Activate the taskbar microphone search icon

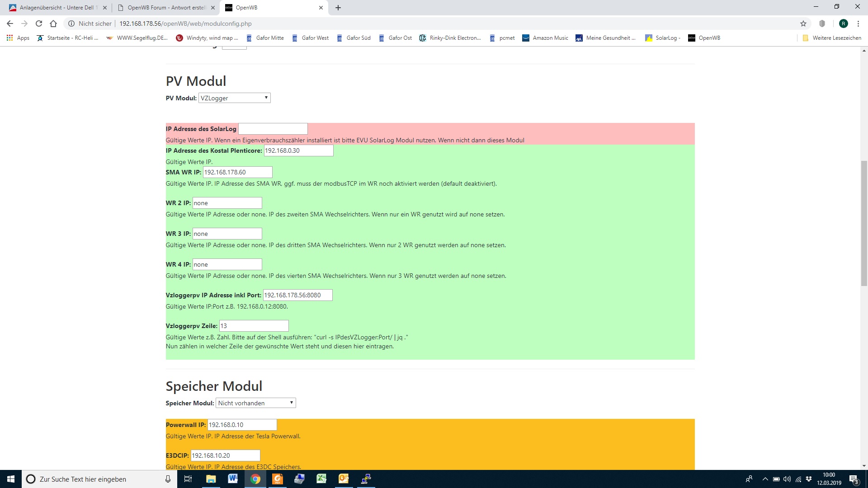click(168, 479)
